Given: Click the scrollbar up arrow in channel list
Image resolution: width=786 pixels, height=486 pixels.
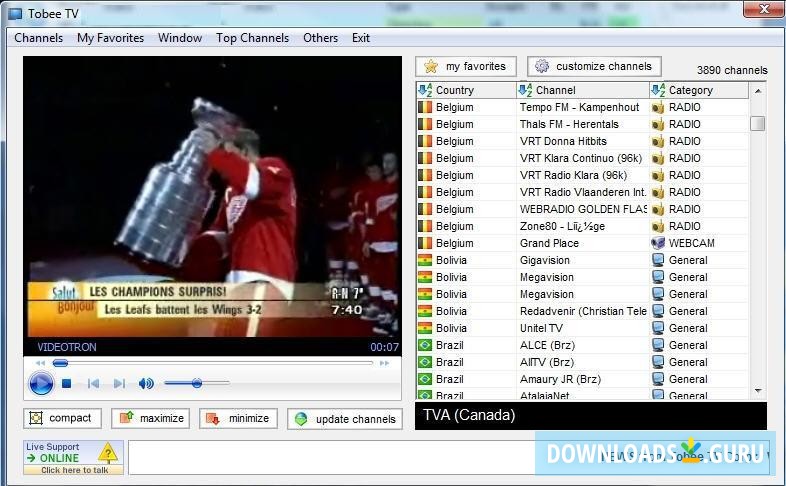Looking at the screenshot, I should (x=758, y=91).
